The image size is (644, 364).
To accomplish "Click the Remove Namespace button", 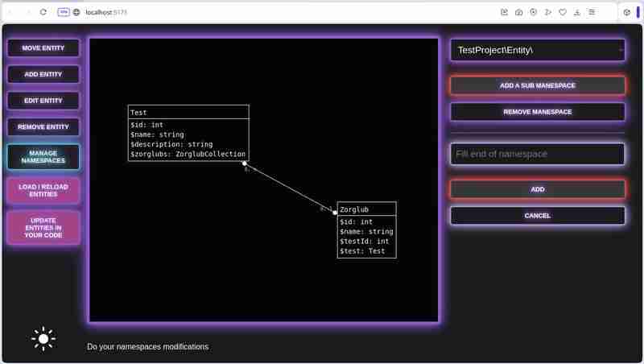I will (x=538, y=112).
